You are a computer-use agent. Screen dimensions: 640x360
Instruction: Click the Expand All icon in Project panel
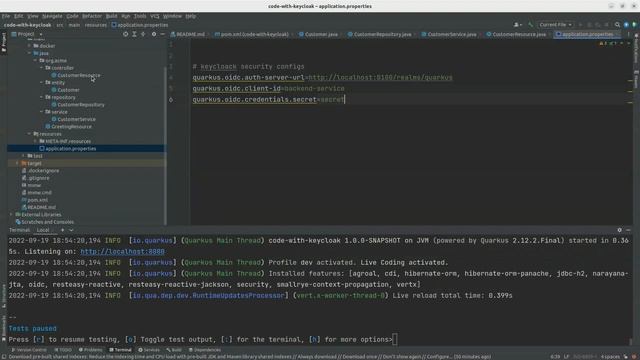[x=134, y=34]
